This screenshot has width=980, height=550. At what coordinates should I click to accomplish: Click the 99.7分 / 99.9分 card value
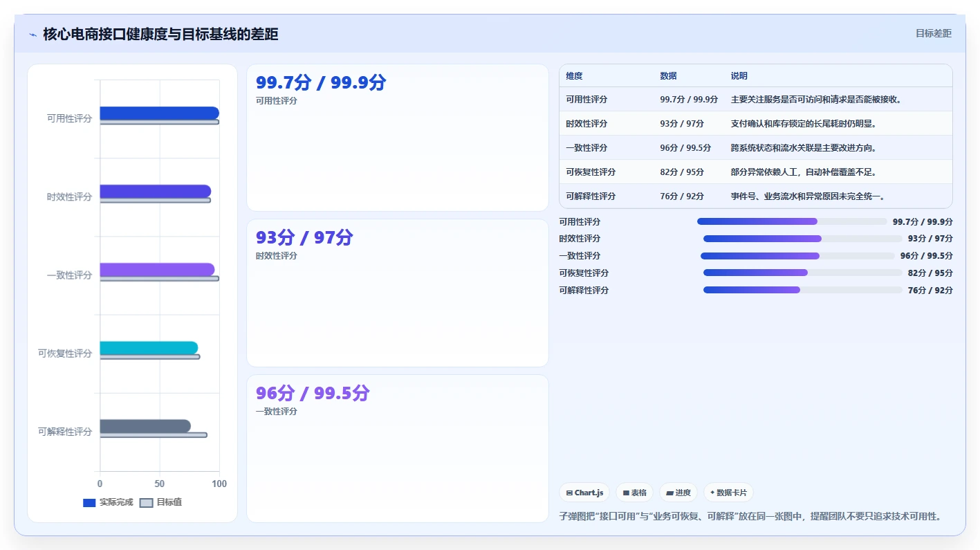[321, 82]
